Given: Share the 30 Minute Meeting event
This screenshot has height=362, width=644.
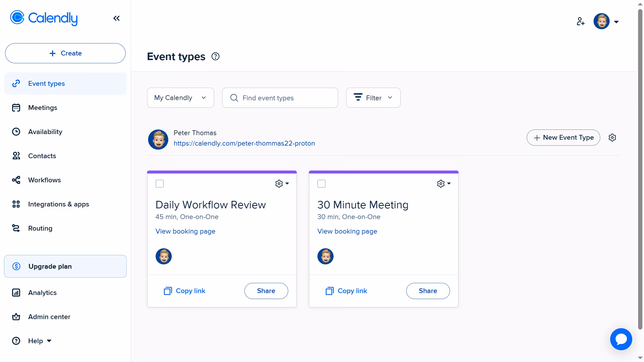Looking at the screenshot, I should click(428, 291).
